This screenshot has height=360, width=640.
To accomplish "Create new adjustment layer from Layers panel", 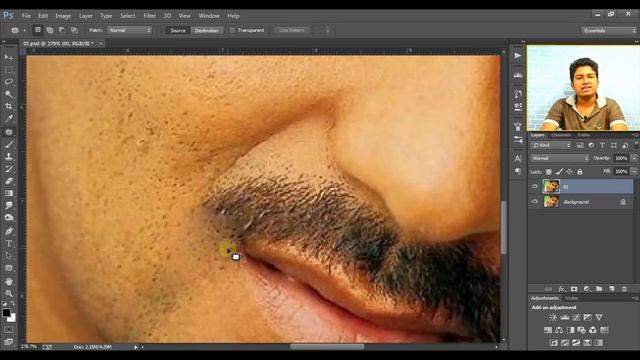I will point(587,289).
